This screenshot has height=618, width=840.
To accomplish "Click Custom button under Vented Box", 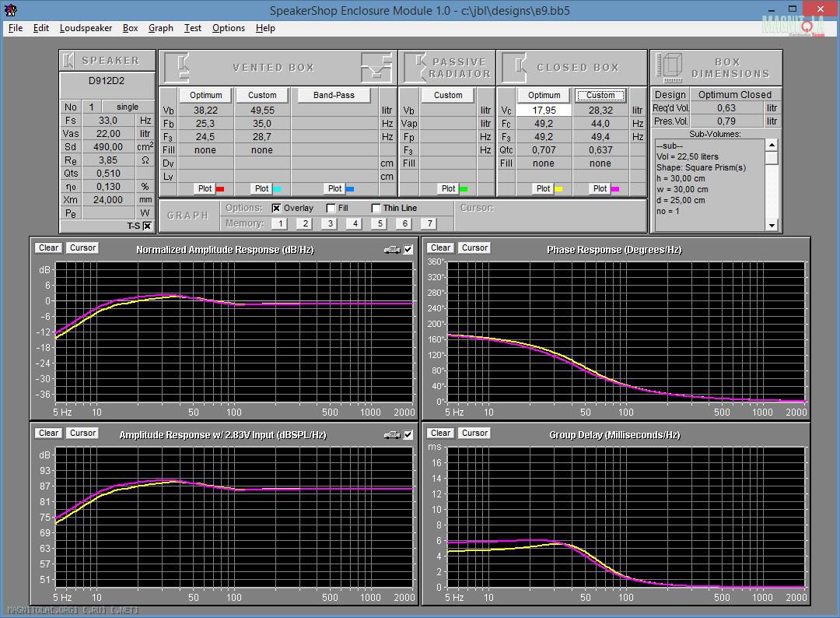I will [x=262, y=96].
